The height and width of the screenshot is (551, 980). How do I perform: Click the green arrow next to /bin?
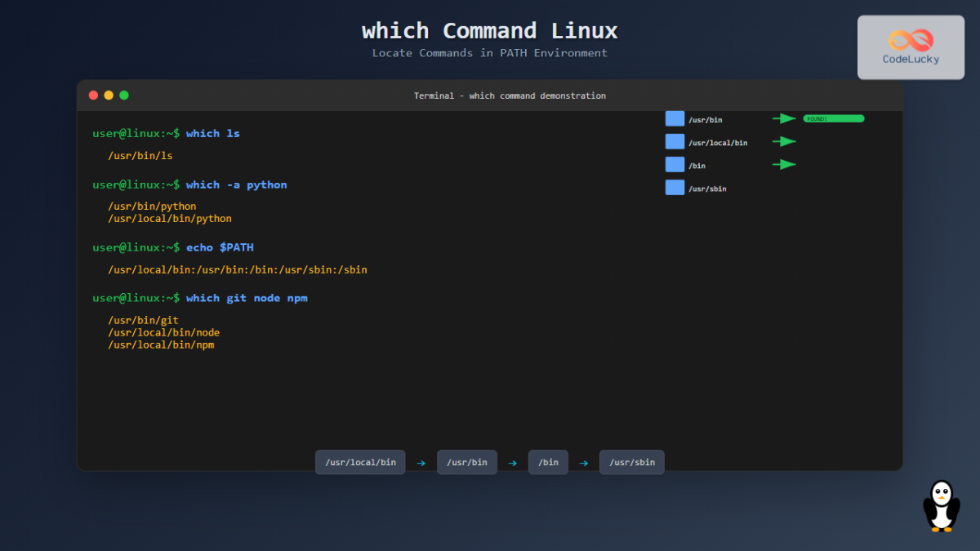(783, 164)
